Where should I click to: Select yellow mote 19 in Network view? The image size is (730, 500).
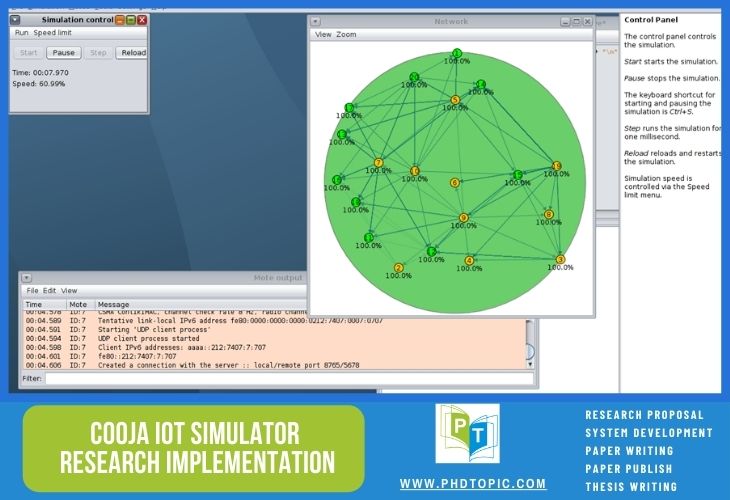(x=556, y=166)
